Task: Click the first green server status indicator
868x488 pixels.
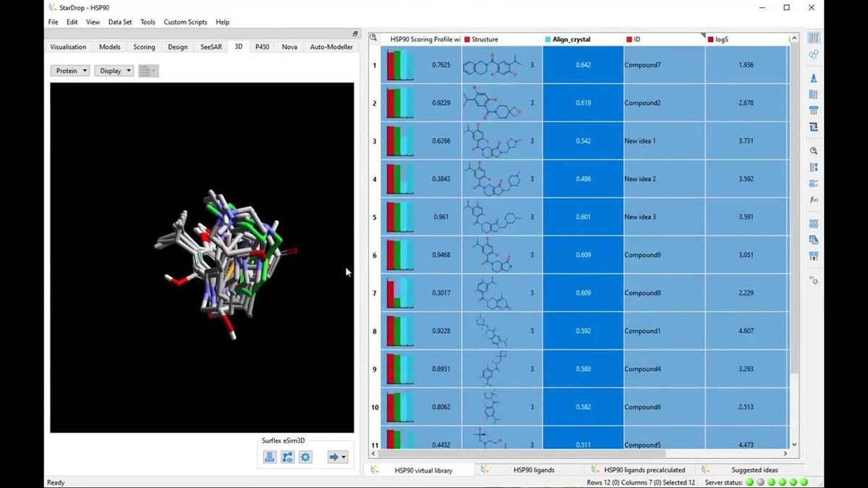Action: click(750, 481)
